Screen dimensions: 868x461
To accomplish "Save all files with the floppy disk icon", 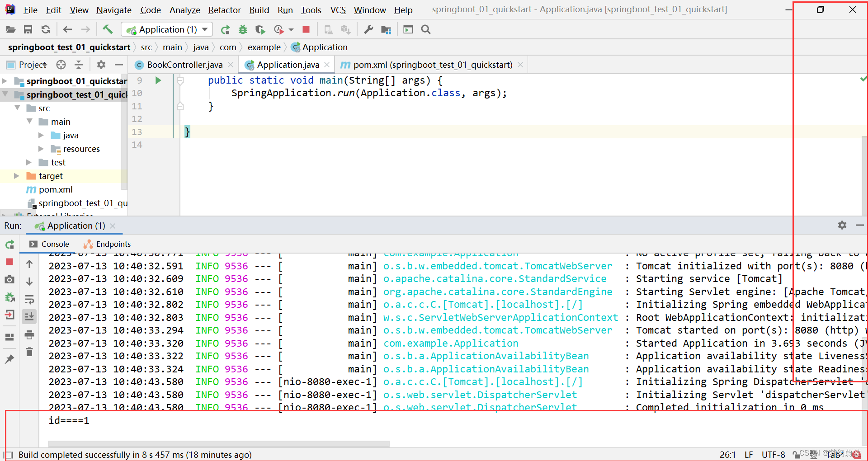I will pyautogui.click(x=28, y=29).
